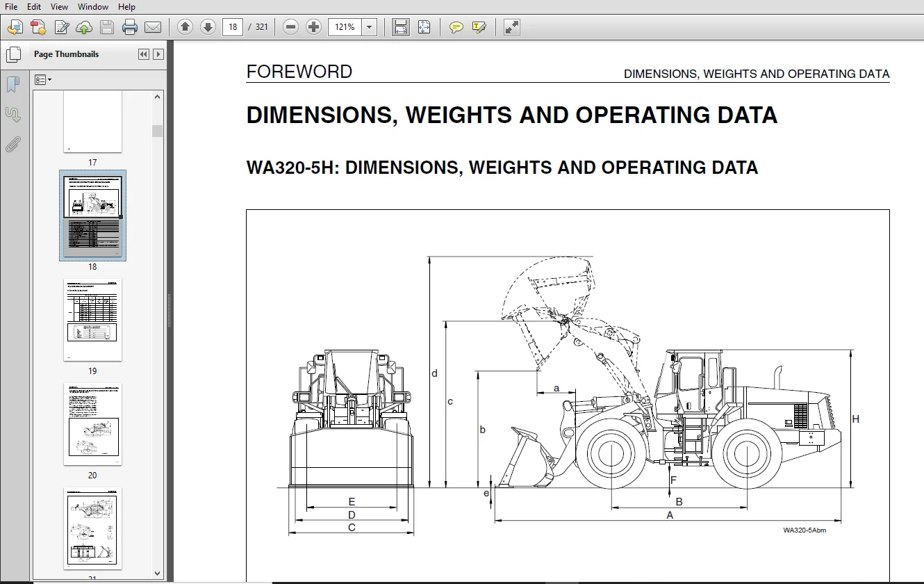
Task: Collapse the thumbnails panel with double arrows
Action: coord(144,54)
